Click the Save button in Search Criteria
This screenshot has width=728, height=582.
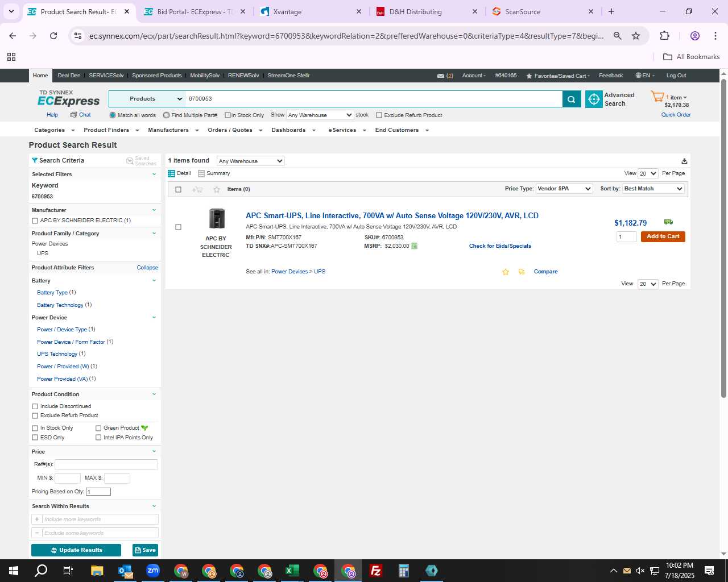[145, 550]
